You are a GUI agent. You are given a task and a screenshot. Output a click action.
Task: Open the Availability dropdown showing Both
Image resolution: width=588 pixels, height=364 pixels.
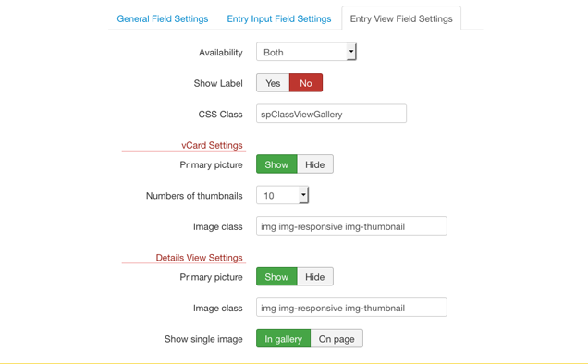[x=306, y=52]
